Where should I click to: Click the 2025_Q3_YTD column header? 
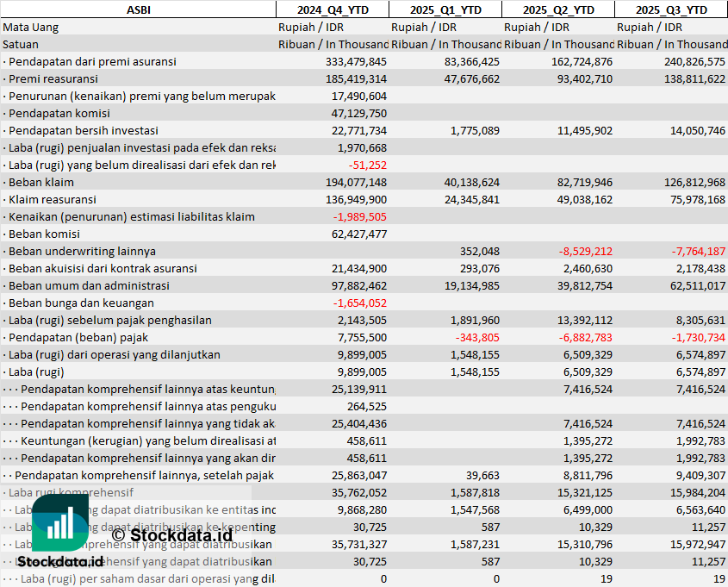[671, 9]
